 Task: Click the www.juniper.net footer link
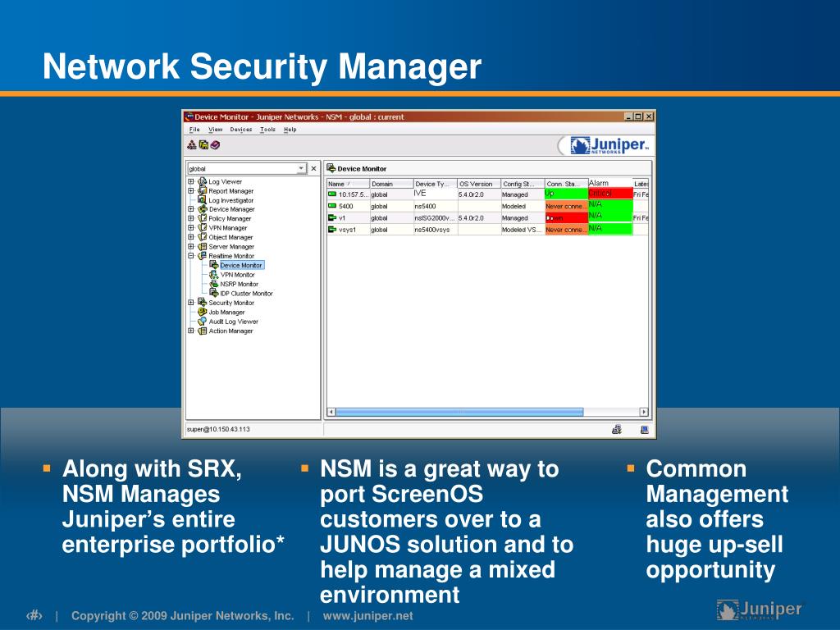[368, 616]
